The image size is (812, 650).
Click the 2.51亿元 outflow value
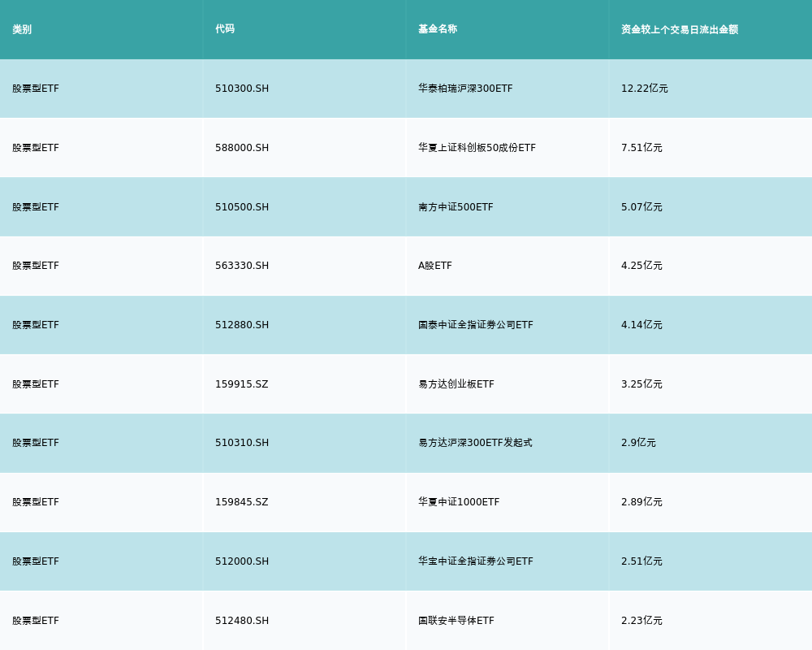click(641, 562)
